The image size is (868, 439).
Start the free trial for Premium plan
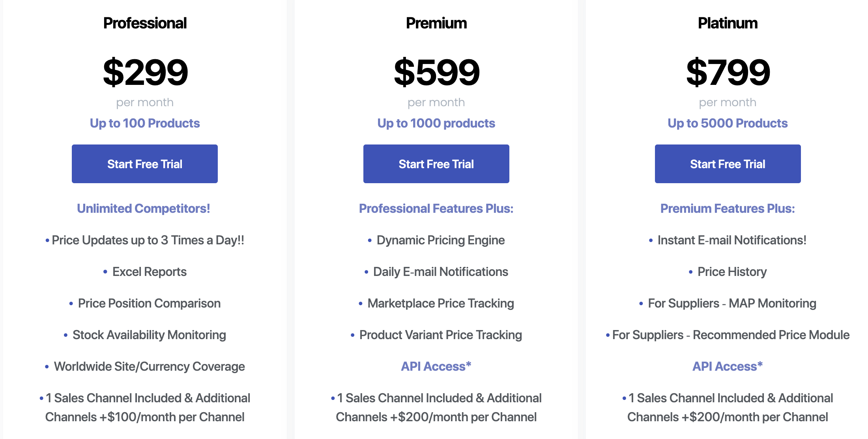click(x=436, y=164)
